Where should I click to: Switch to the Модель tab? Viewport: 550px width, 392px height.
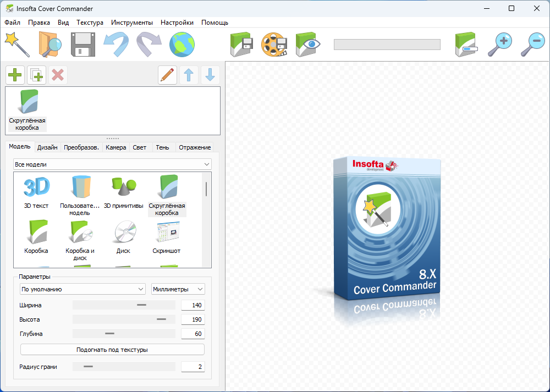(x=20, y=147)
